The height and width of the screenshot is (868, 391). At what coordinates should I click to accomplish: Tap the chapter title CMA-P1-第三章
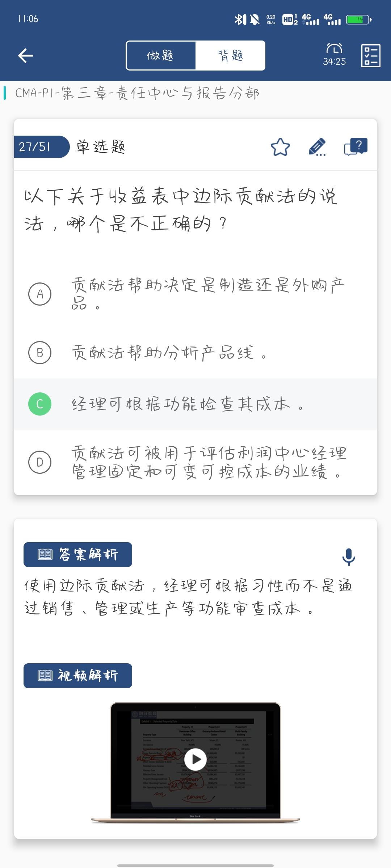[137, 93]
